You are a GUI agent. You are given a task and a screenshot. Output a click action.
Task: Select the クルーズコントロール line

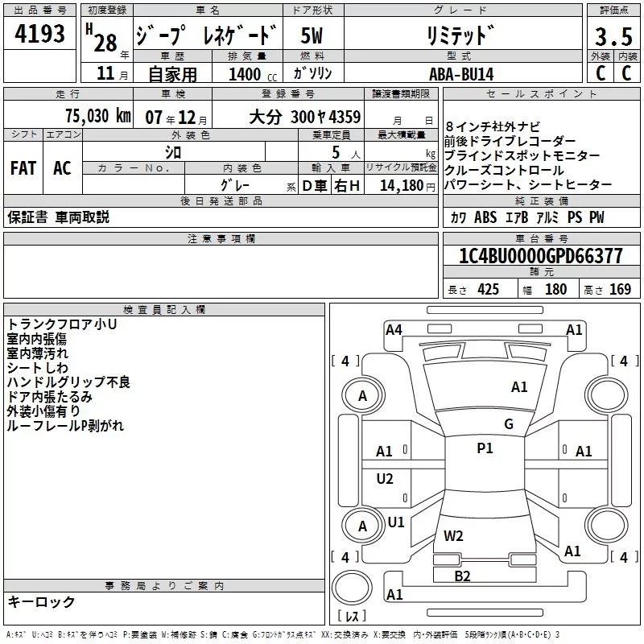pyautogui.click(x=504, y=170)
